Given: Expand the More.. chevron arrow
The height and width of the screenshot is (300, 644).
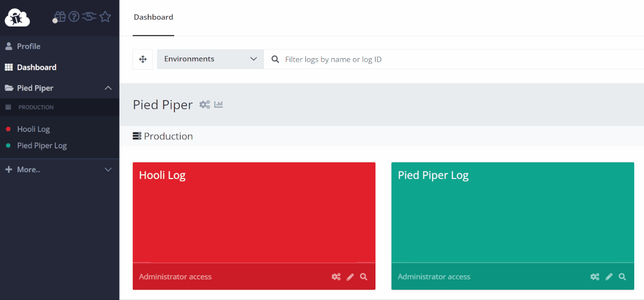Looking at the screenshot, I should pyautogui.click(x=108, y=169).
